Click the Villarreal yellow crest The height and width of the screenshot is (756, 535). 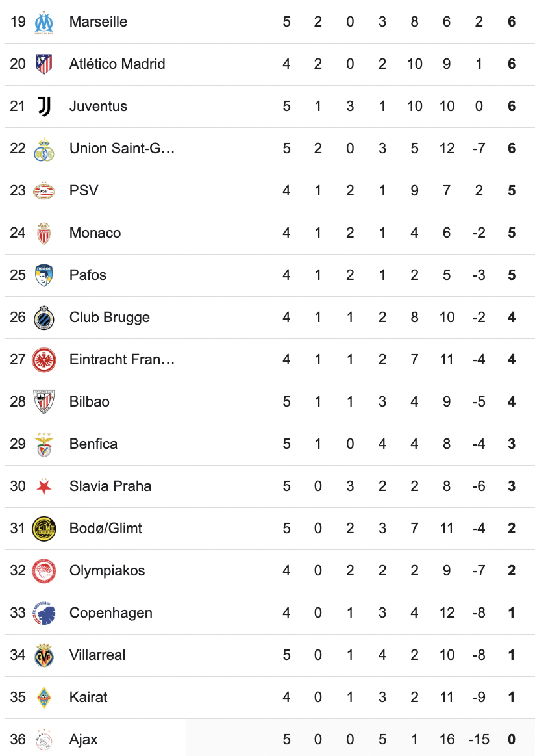click(x=44, y=655)
